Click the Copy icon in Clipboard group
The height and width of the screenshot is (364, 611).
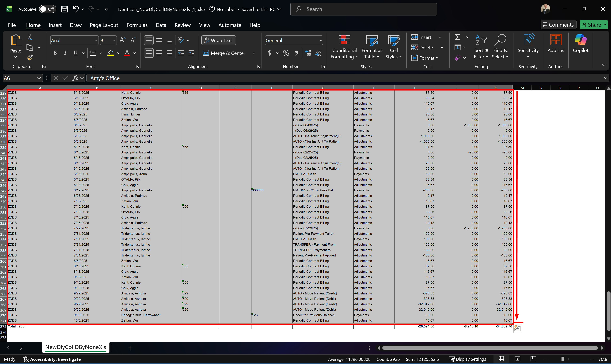(x=30, y=47)
